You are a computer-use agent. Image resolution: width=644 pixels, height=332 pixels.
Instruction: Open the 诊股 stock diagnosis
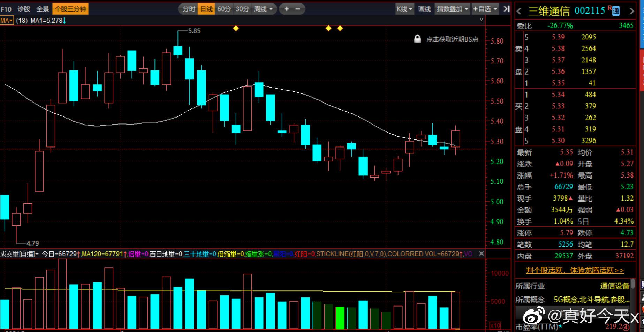coord(24,9)
